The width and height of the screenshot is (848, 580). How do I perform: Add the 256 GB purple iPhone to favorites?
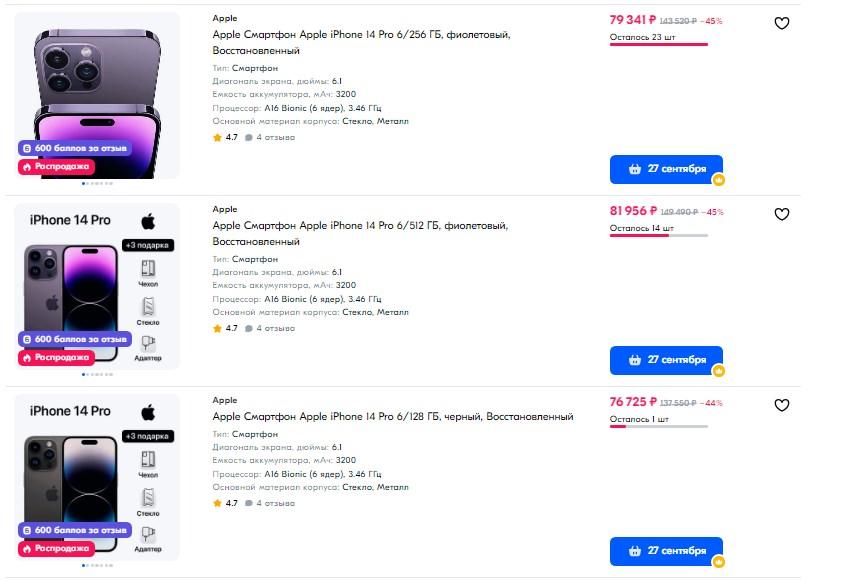[x=782, y=23]
